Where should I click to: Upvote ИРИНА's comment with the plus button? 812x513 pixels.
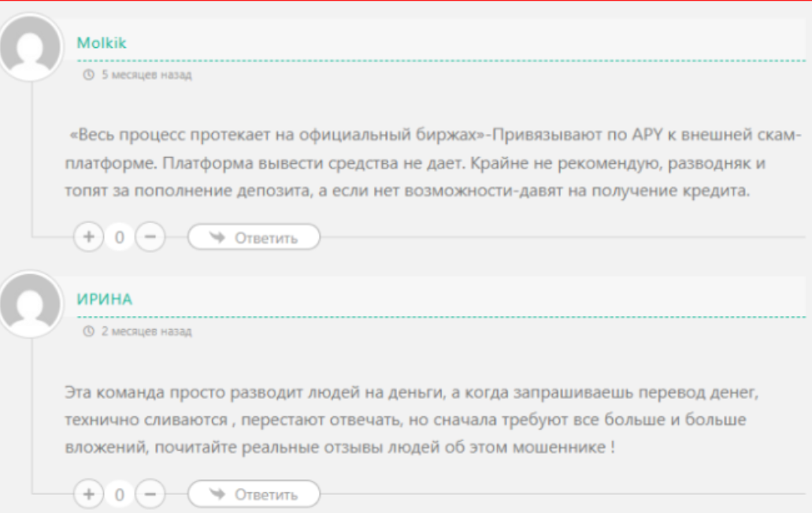click(x=88, y=494)
